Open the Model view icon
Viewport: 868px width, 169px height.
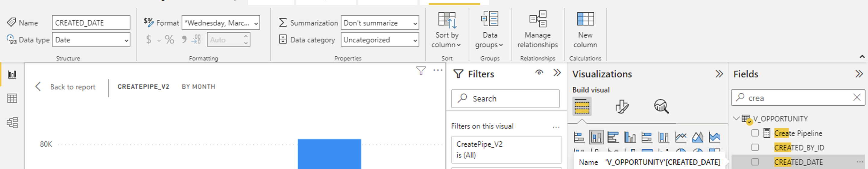[12, 122]
